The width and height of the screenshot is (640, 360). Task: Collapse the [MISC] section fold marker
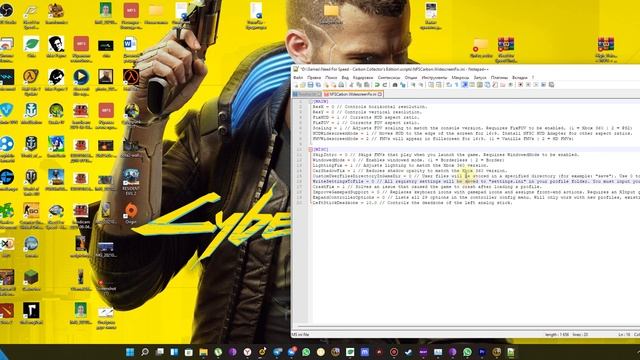(x=310, y=149)
